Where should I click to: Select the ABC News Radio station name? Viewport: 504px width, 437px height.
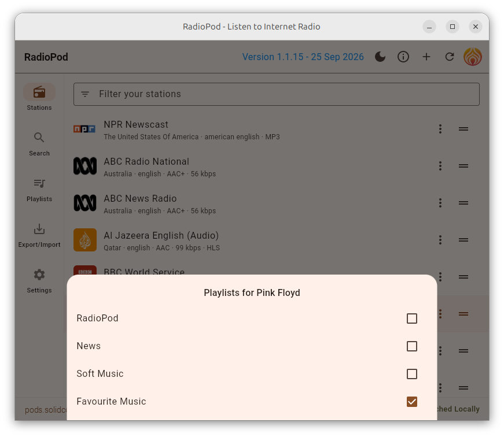(x=140, y=198)
